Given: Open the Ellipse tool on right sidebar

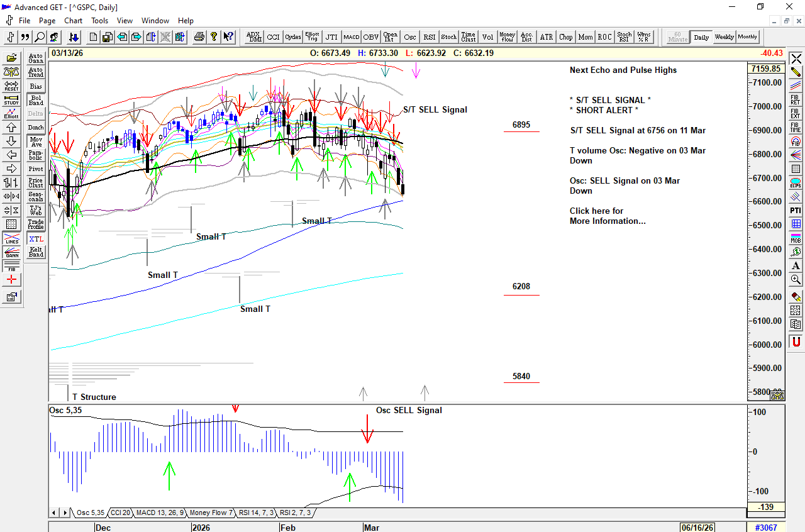Looking at the screenshot, I should click(796, 183).
